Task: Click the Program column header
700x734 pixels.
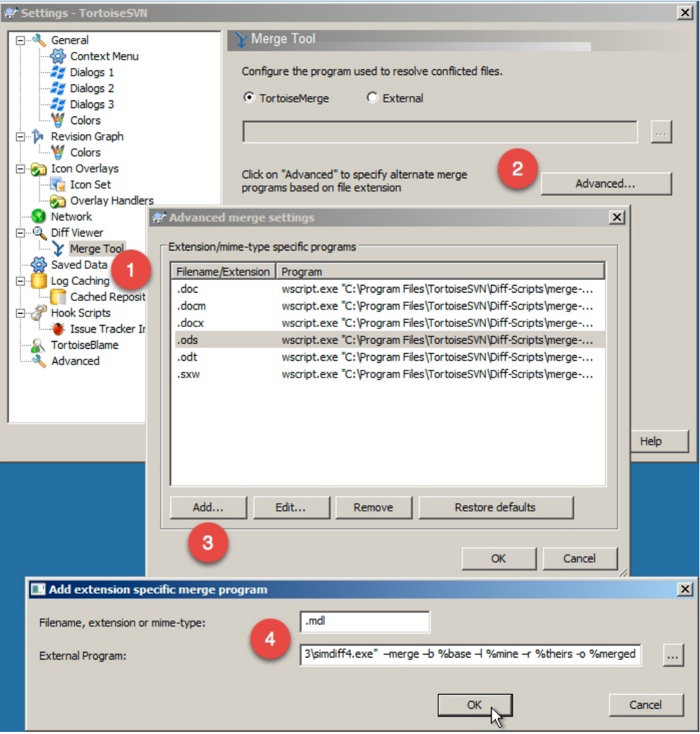Action: point(440,272)
